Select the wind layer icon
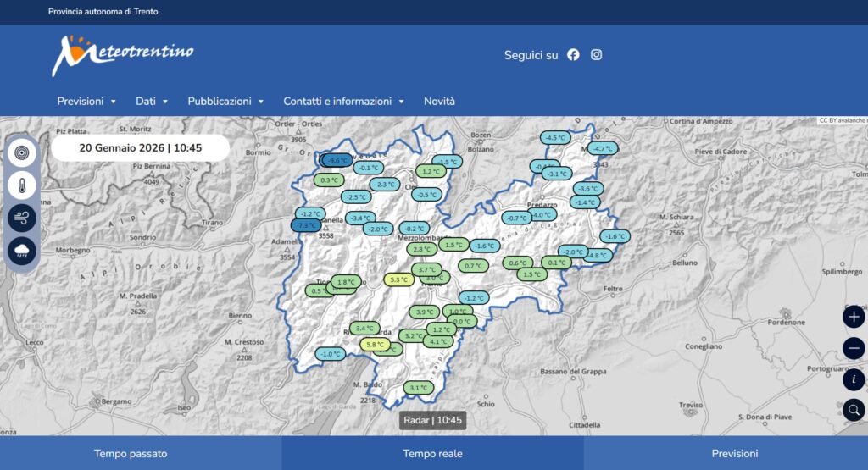This screenshot has height=470, width=868. click(22, 218)
